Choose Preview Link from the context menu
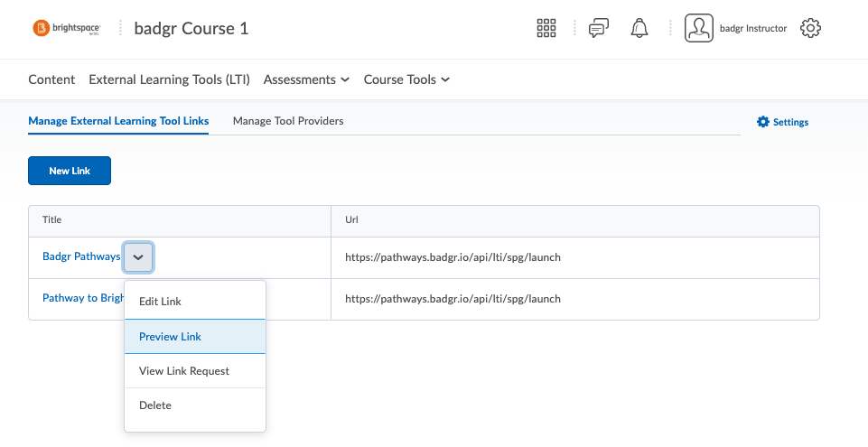Viewport: 868px width, 447px height. [x=195, y=336]
